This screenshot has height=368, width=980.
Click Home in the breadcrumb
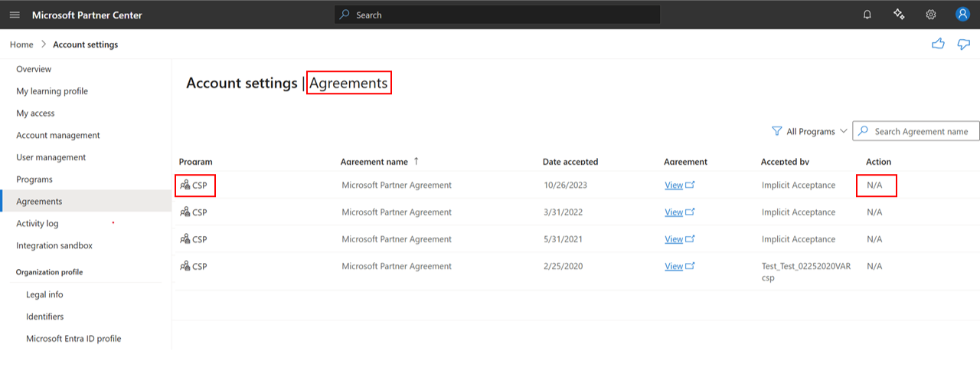[21, 44]
